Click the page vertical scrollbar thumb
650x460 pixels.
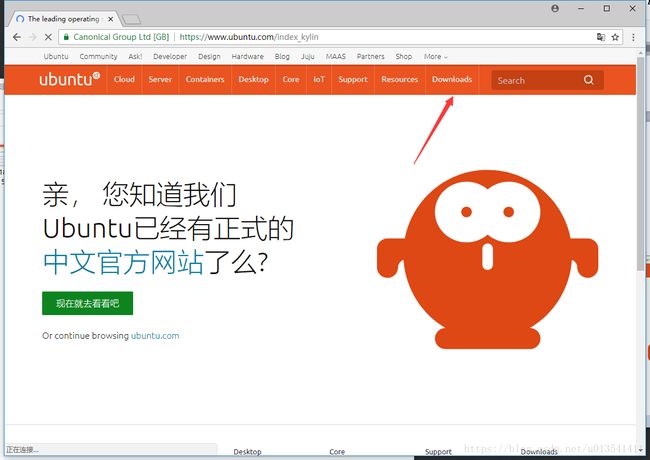(x=640, y=164)
